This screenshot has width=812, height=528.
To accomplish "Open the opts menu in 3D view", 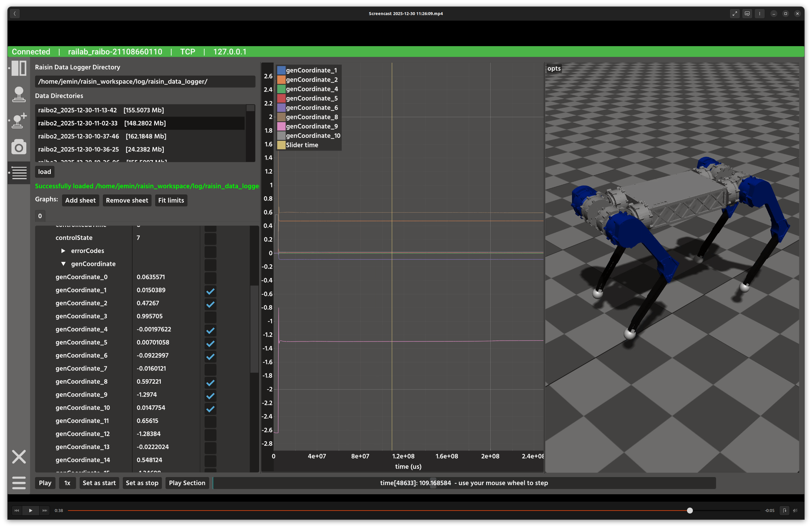I will (554, 69).
